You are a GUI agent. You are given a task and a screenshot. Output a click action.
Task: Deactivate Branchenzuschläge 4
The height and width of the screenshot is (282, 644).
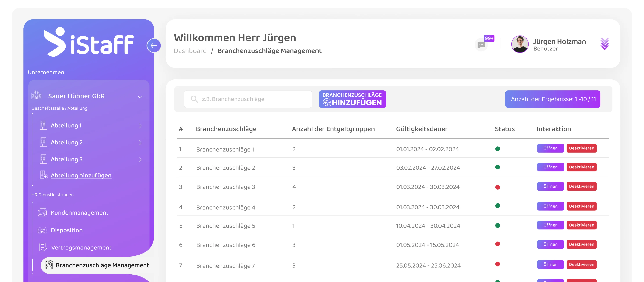[x=581, y=206]
